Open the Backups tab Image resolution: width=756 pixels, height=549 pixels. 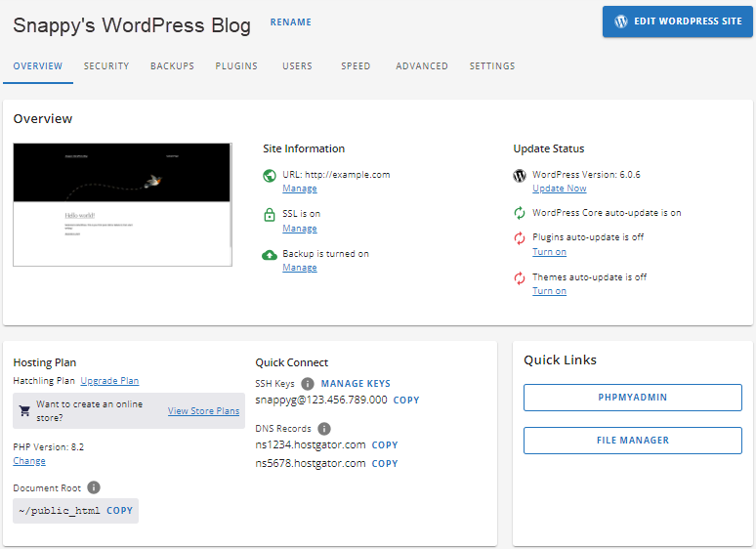point(172,66)
